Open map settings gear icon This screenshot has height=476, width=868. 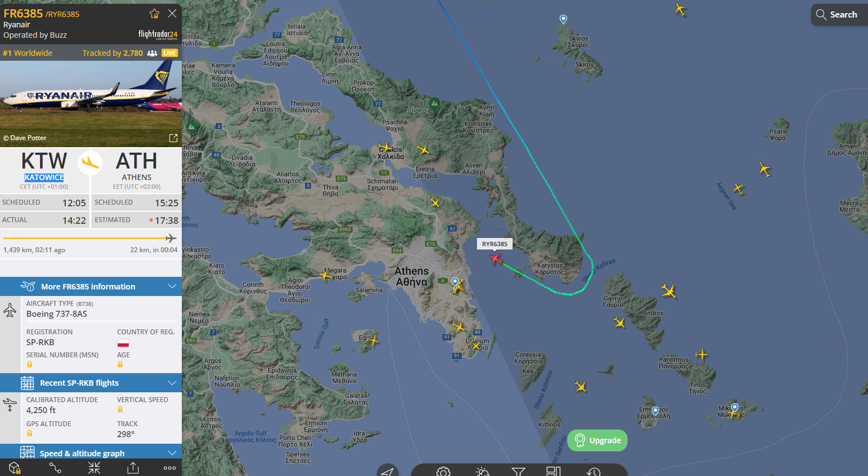pos(444,472)
